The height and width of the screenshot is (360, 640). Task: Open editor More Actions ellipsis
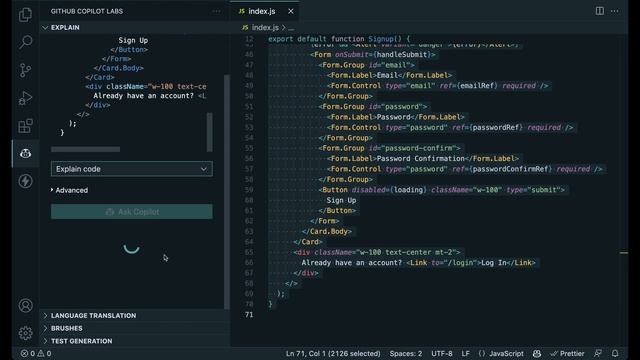[615, 11]
